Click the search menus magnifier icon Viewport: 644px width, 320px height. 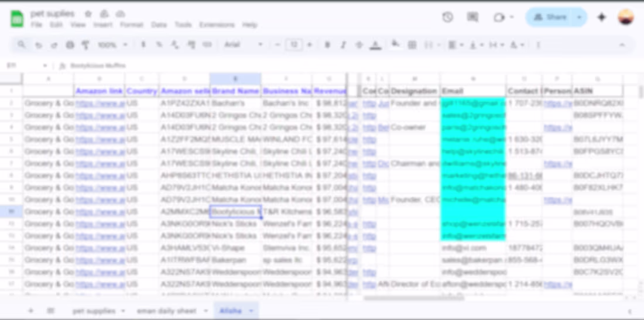21,44
